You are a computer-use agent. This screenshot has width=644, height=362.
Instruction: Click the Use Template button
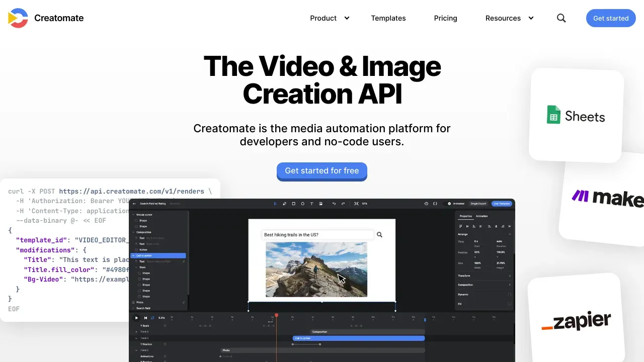click(502, 204)
